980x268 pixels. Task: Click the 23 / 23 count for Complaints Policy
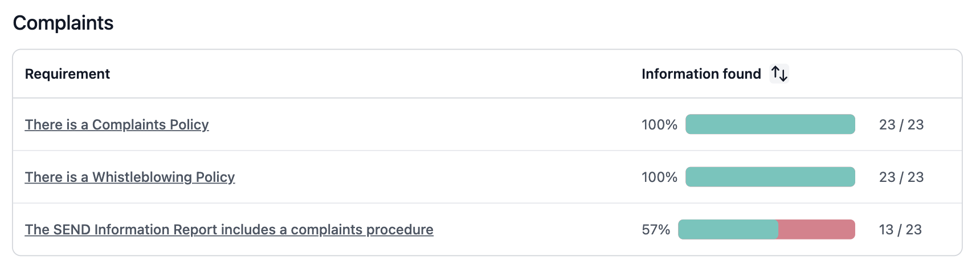pyautogui.click(x=901, y=125)
